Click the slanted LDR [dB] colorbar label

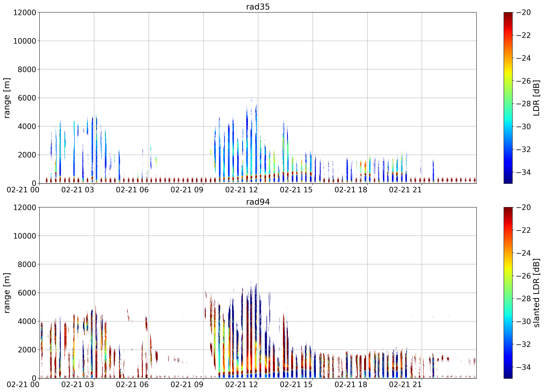[536, 293]
